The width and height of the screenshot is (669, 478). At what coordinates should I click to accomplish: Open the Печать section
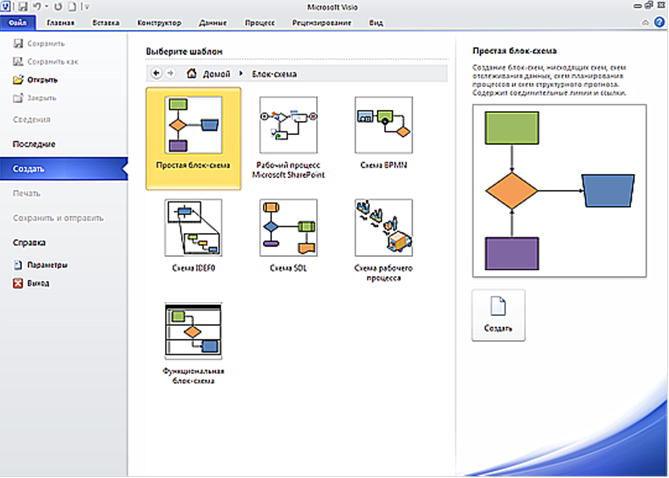26,193
